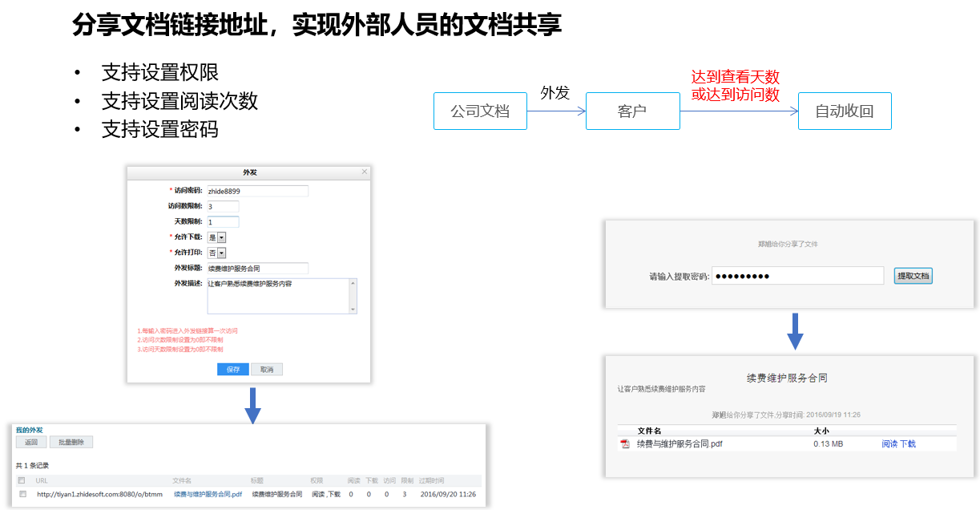The image size is (980, 510).
Task: Click the 共 1 条记录 record count text
Action: point(33,465)
